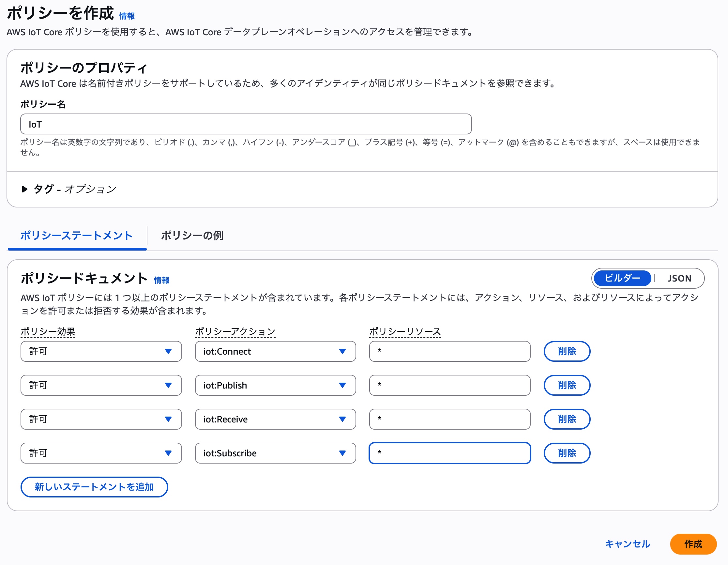Select the ポリシーステートメント tab
Viewport: 728px width, 565px height.
pyautogui.click(x=77, y=236)
